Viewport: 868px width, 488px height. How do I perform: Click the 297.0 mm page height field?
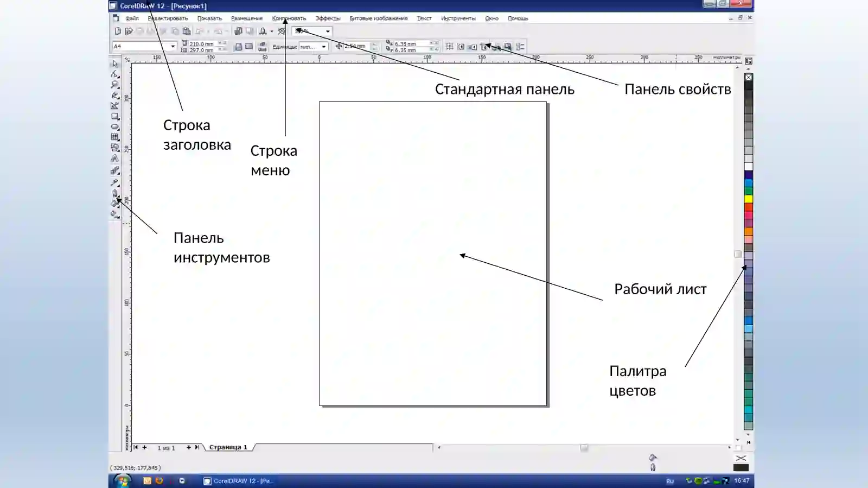coord(203,50)
